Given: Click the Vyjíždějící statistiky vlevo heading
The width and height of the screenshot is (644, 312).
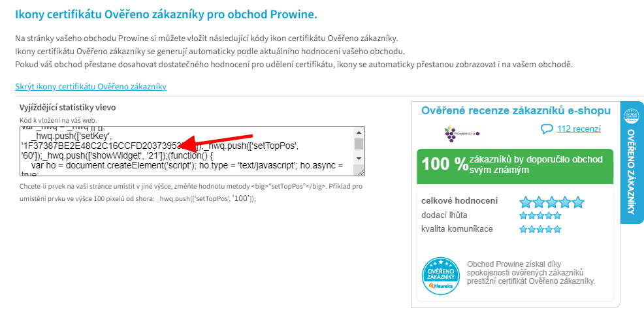Looking at the screenshot, I should (x=68, y=108).
